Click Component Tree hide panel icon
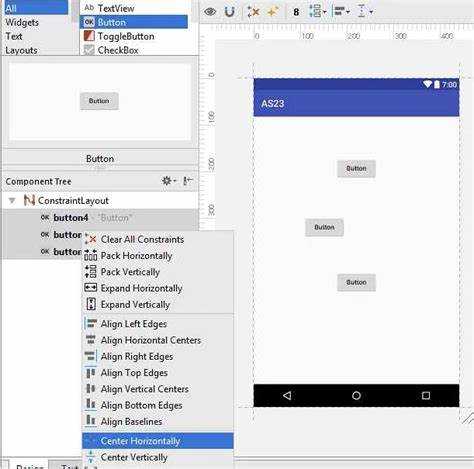 (x=188, y=181)
